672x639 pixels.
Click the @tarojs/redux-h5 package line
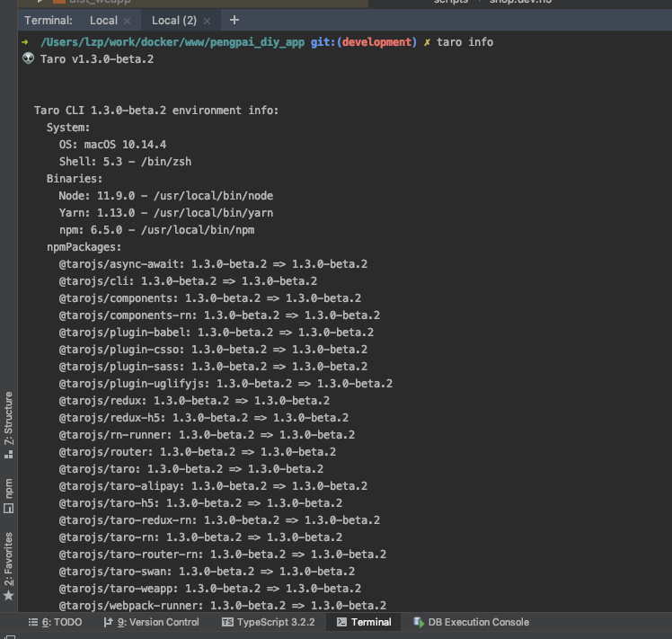click(204, 418)
